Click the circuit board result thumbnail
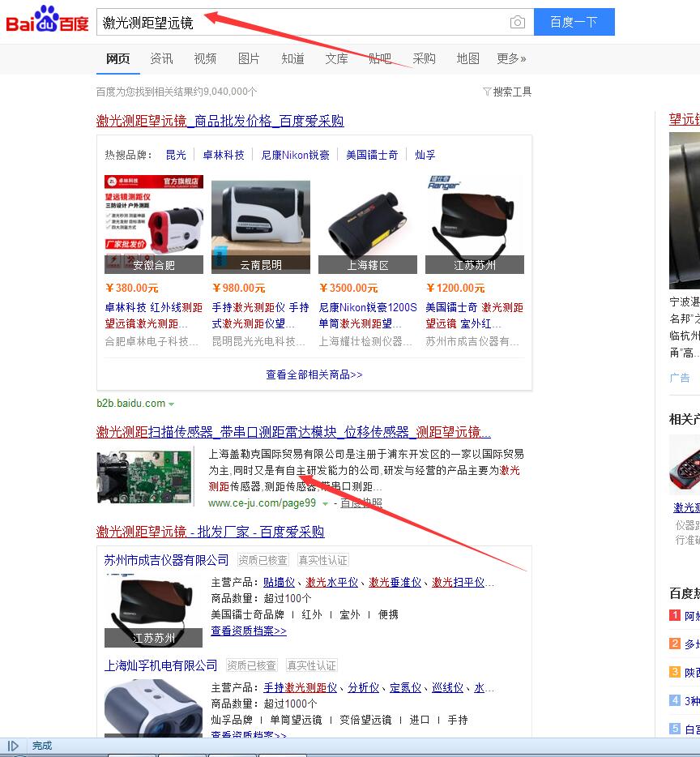Viewport: 700px width, 757px height. (144, 477)
